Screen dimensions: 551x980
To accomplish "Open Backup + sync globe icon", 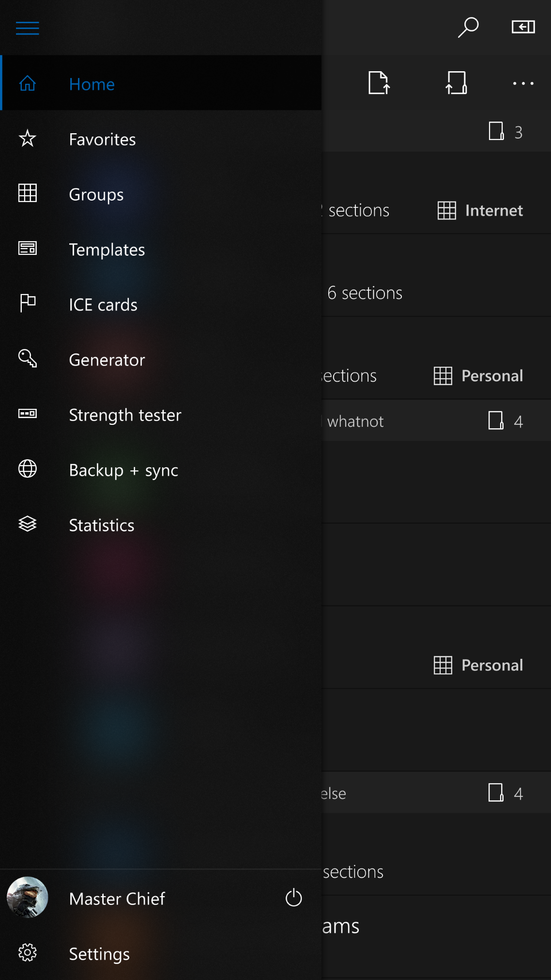I will click(x=28, y=469).
